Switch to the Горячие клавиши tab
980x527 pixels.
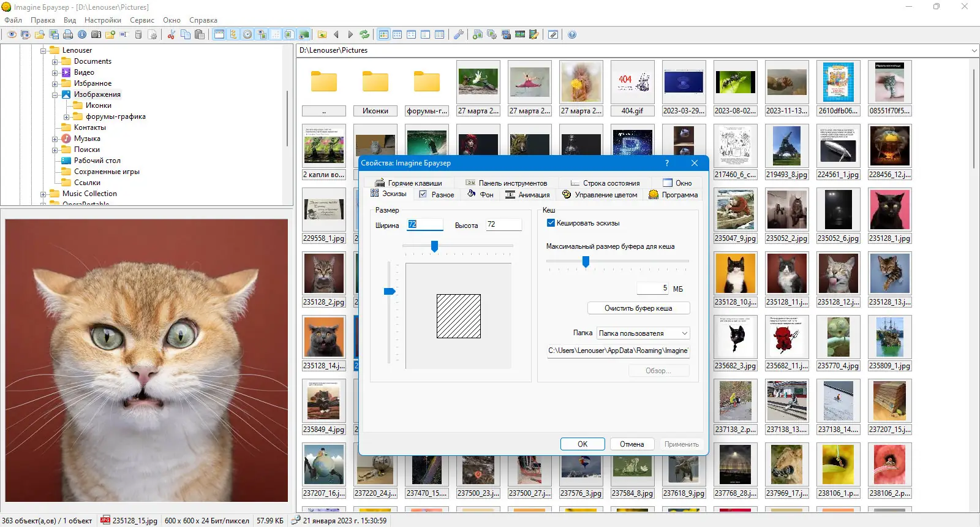pos(409,183)
